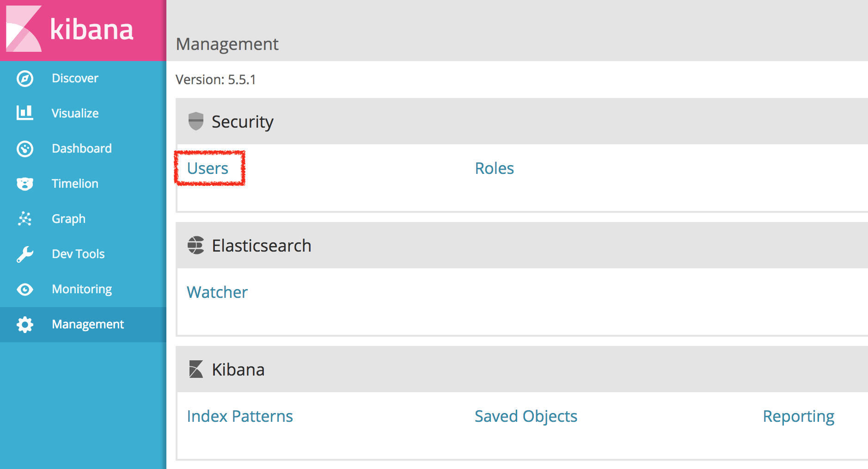Click the Dev Tools wrench icon

(25, 254)
